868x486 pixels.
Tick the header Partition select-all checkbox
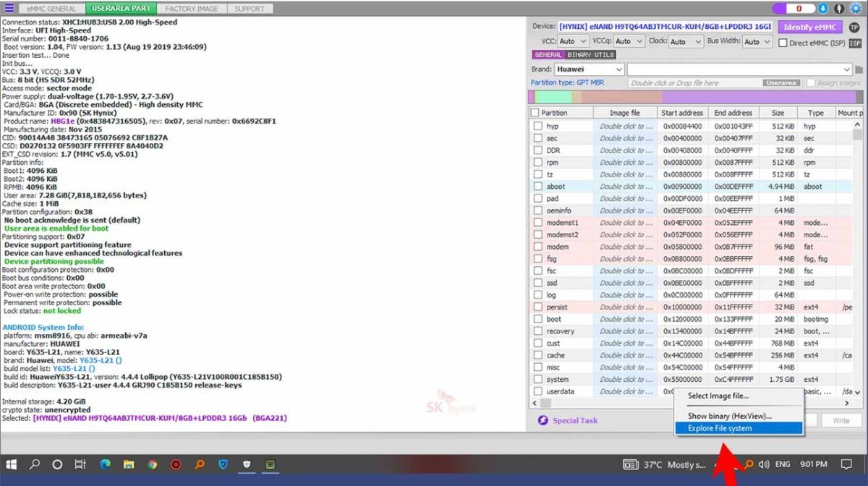point(535,113)
